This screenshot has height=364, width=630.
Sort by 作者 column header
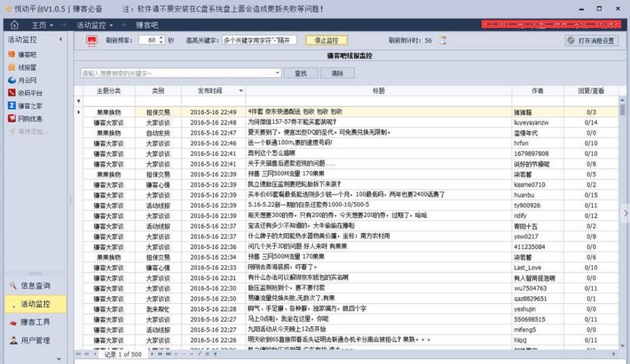pyautogui.click(x=537, y=91)
